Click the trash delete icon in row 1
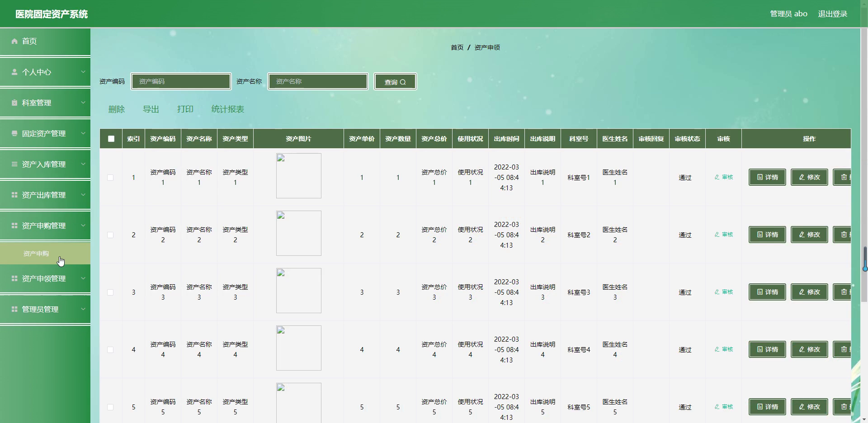Screen dimensions: 868x423 (x=844, y=177)
